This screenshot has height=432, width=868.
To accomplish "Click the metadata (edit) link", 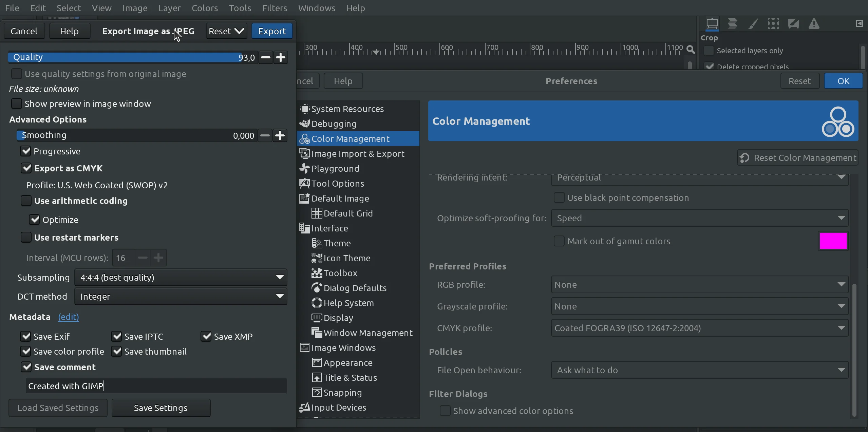I will click(x=69, y=317).
